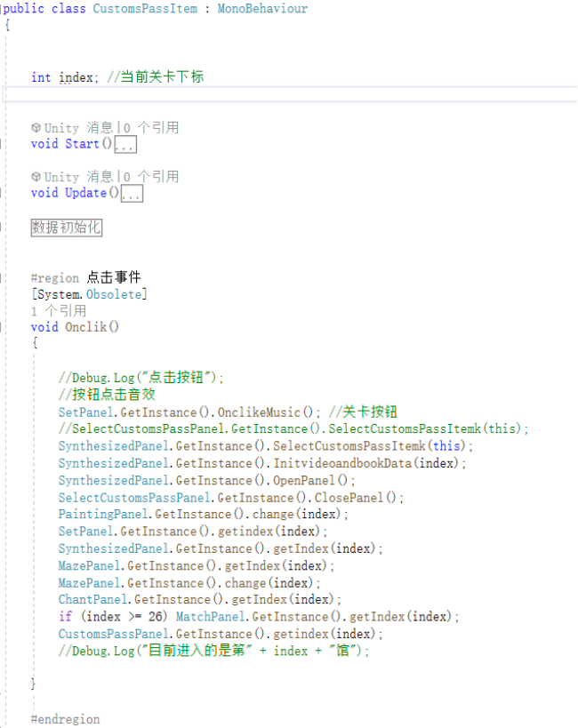Image resolution: width=578 pixels, height=728 pixels.
Task: Click the 'if (index >= 26)' condition
Action: (113, 617)
